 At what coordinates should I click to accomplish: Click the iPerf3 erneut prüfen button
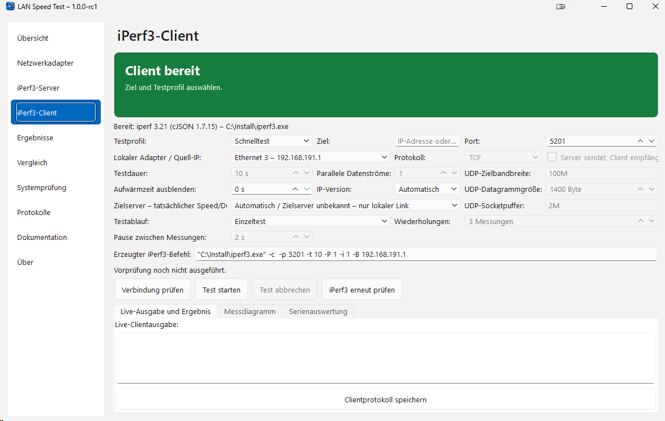pyautogui.click(x=362, y=290)
